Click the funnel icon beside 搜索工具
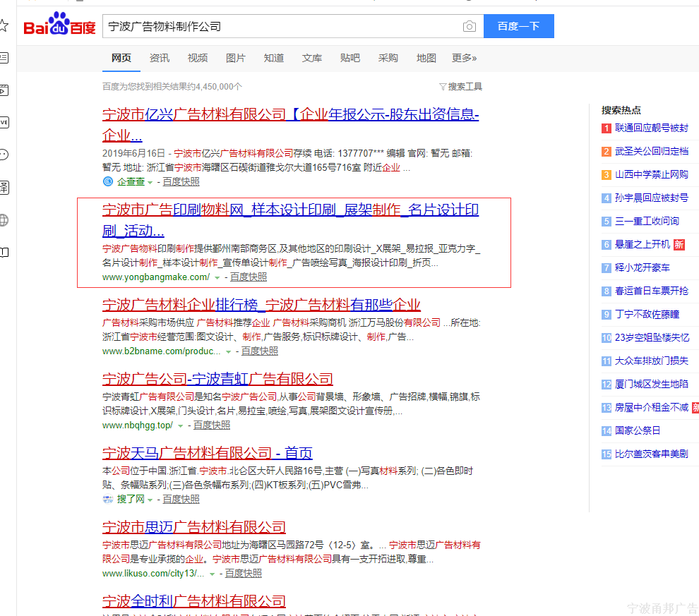Image resolution: width=699 pixels, height=616 pixels. pos(442,86)
